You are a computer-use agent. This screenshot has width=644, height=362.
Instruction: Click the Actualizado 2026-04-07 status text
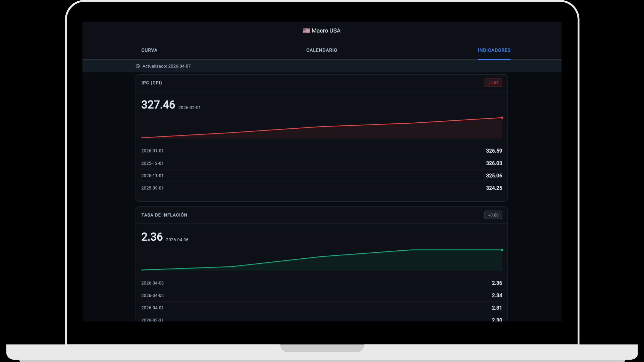(166, 66)
